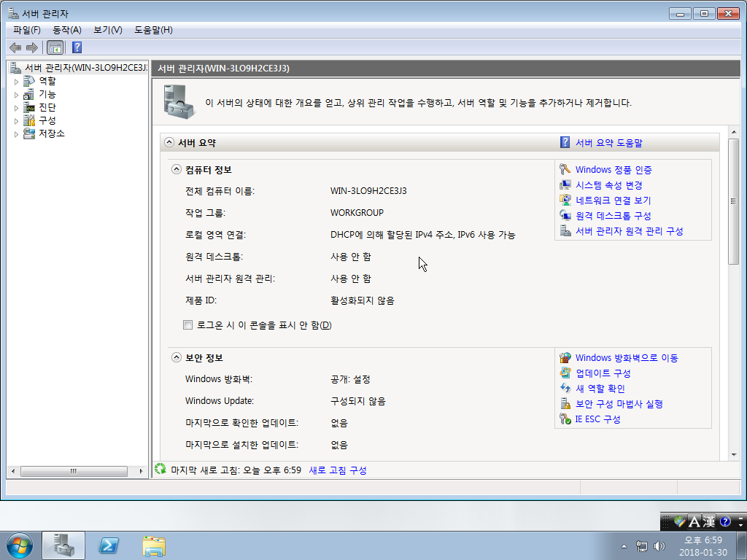Click the Windows 정품 인증 link
The width and height of the screenshot is (747, 560).
tap(614, 169)
